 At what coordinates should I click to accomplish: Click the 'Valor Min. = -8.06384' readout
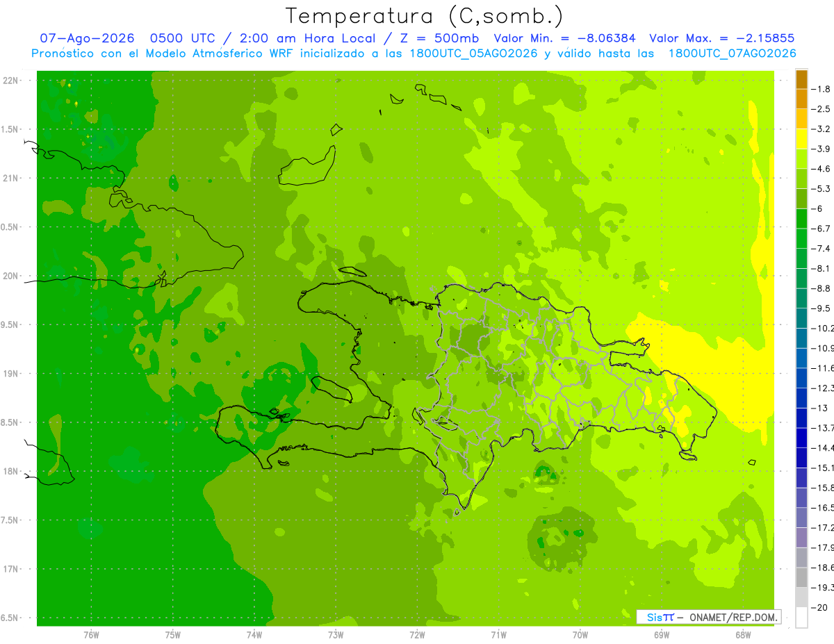[564, 39]
